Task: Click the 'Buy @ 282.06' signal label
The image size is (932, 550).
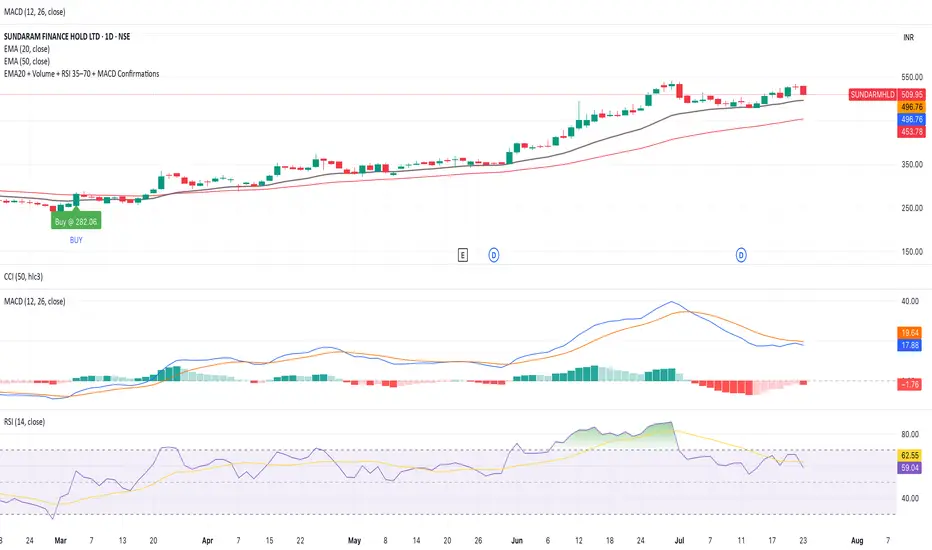Action: tap(75, 222)
